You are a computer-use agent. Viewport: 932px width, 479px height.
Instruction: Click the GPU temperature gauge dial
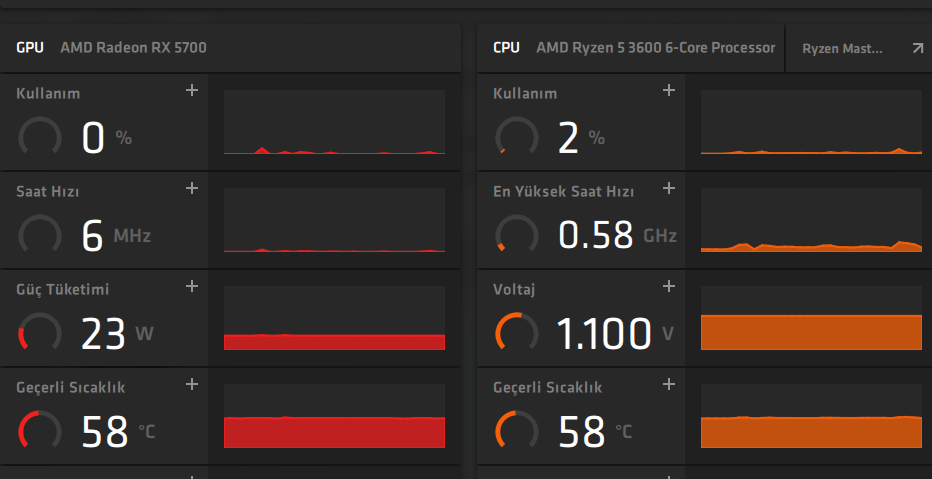click(40, 430)
